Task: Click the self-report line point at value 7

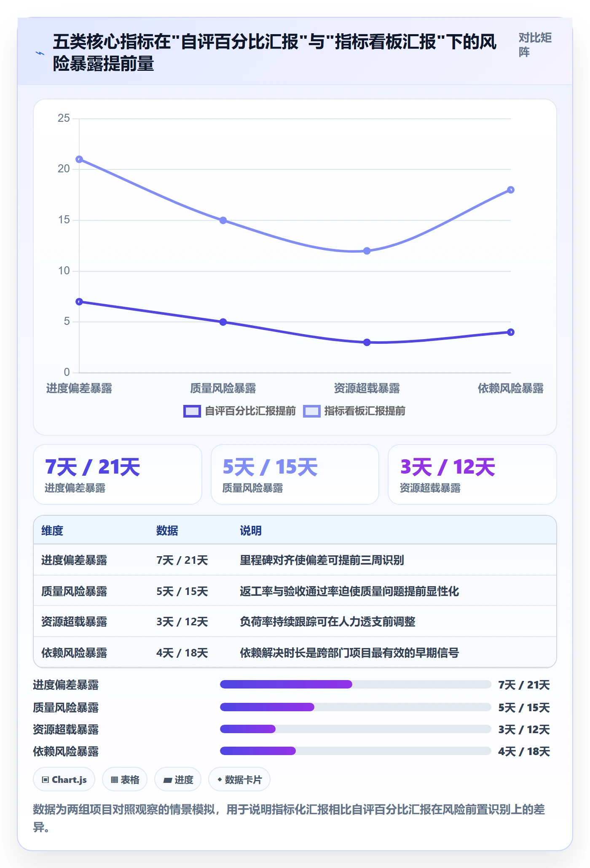Action: click(x=79, y=302)
